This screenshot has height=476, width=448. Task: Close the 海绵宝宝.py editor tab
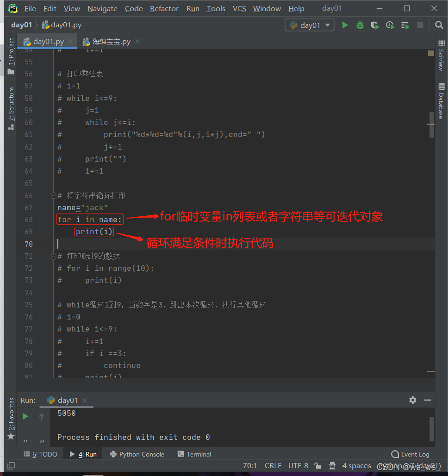(137, 41)
